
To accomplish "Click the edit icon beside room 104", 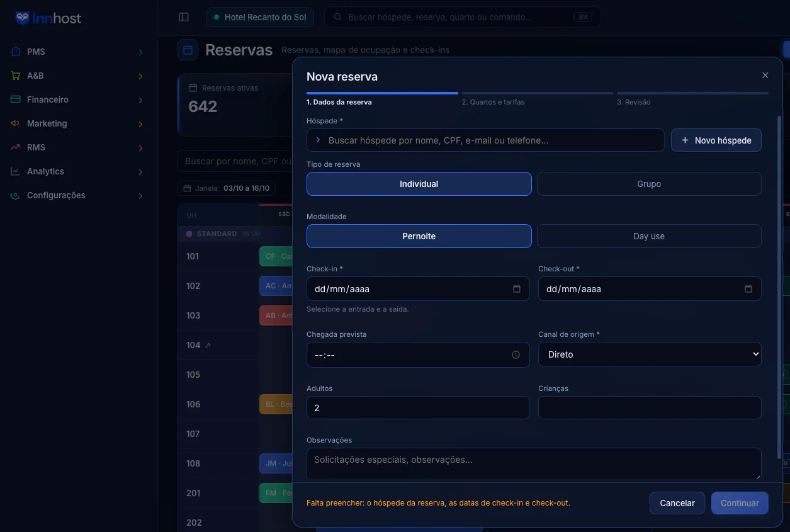I will 208,345.
